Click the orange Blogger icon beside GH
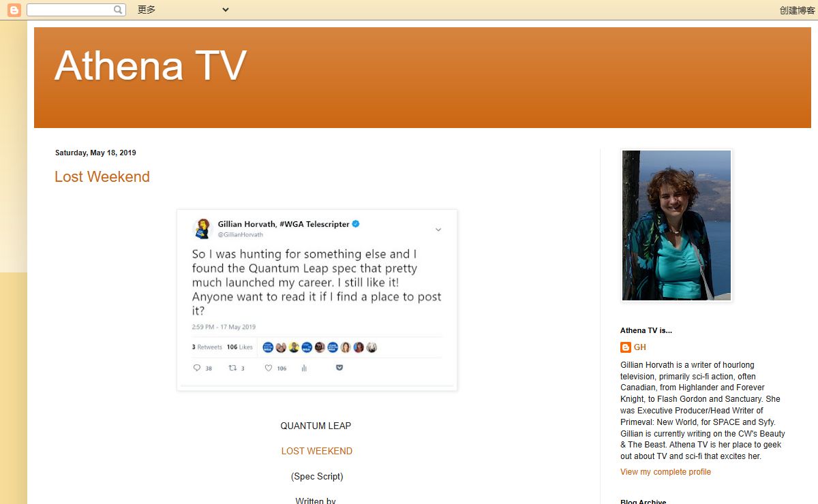The width and height of the screenshot is (818, 504). [x=626, y=347]
